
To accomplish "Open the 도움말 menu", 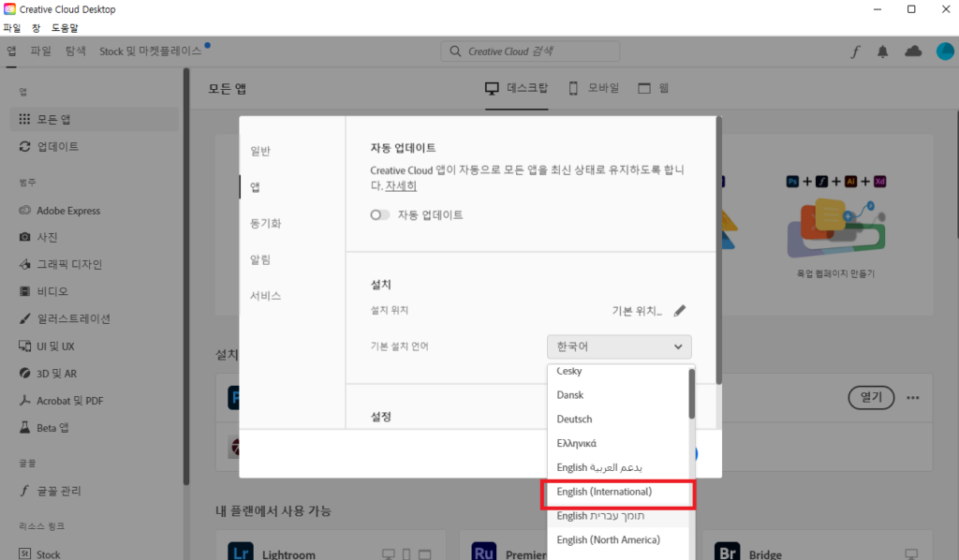I will coord(65,28).
